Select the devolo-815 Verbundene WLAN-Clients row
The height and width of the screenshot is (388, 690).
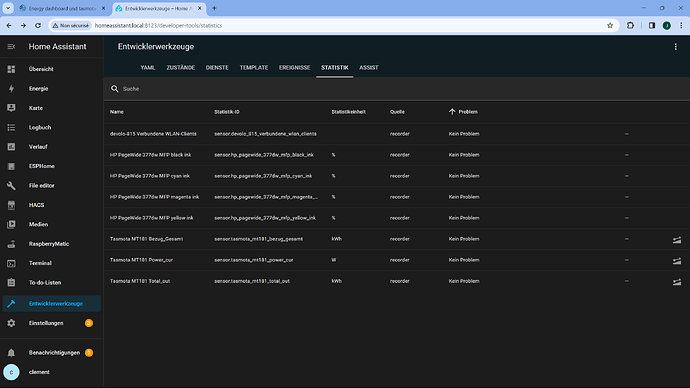(x=396, y=134)
